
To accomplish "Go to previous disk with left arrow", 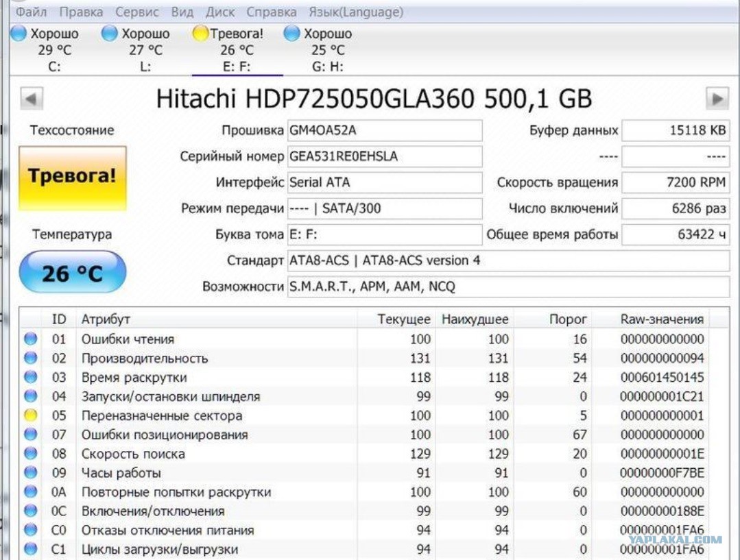I will point(32,99).
